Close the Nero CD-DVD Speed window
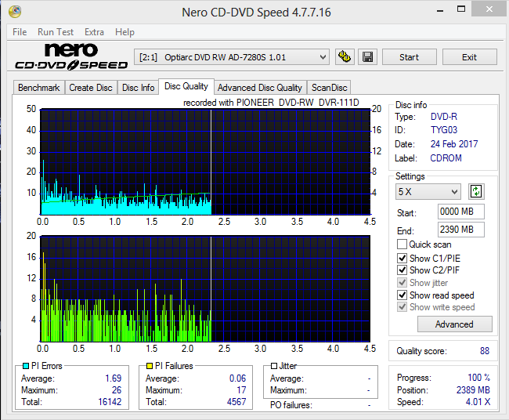This screenshot has width=509, height=420. click(489, 9)
